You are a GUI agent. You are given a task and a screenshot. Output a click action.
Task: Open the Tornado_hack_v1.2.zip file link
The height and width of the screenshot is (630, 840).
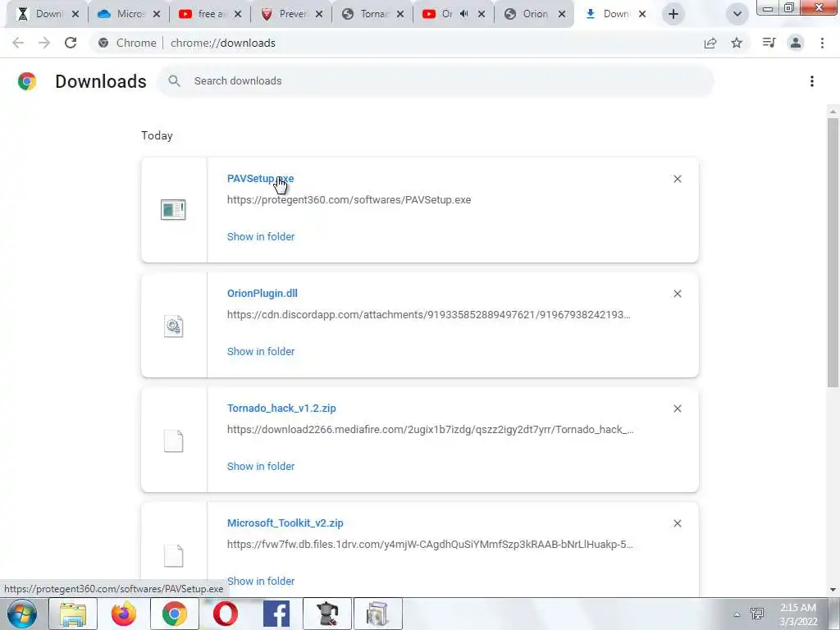click(281, 409)
